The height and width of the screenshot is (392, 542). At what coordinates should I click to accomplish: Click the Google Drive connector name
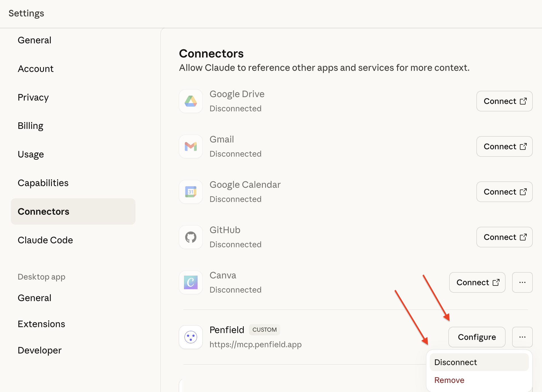click(237, 94)
